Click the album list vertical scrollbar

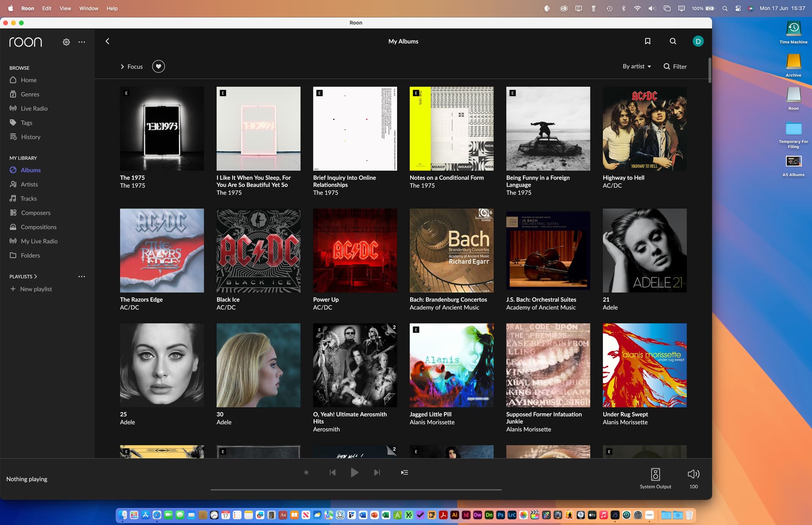[x=710, y=70]
